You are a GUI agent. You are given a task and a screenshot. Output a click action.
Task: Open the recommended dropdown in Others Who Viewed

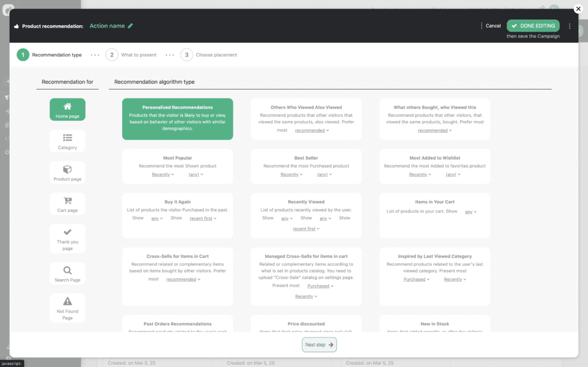coord(312,130)
